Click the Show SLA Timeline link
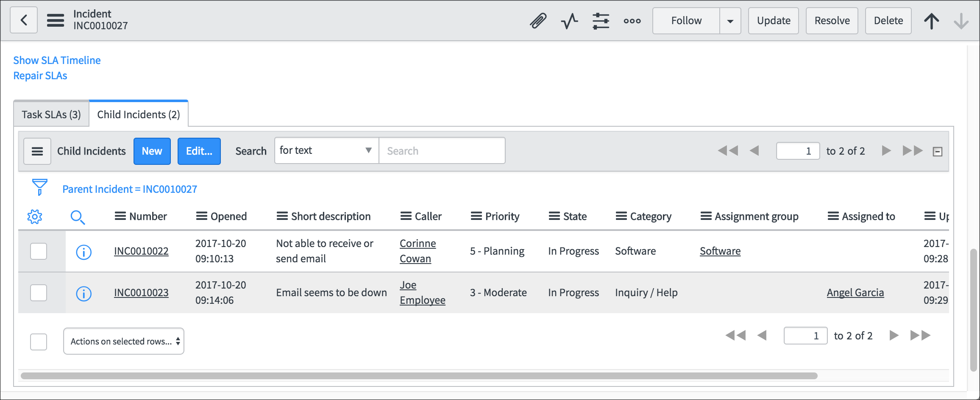980x400 pixels. [x=57, y=60]
